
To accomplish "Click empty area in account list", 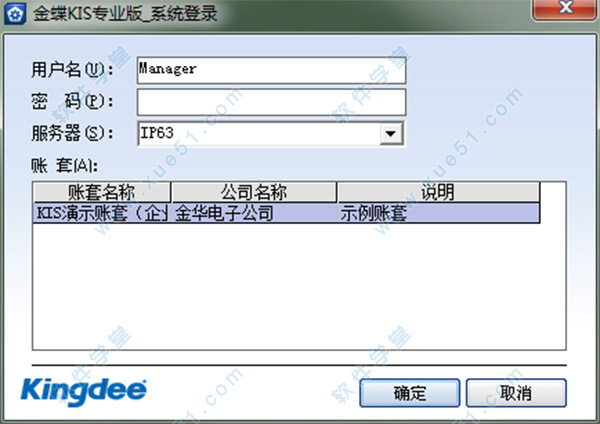I will tap(298, 286).
